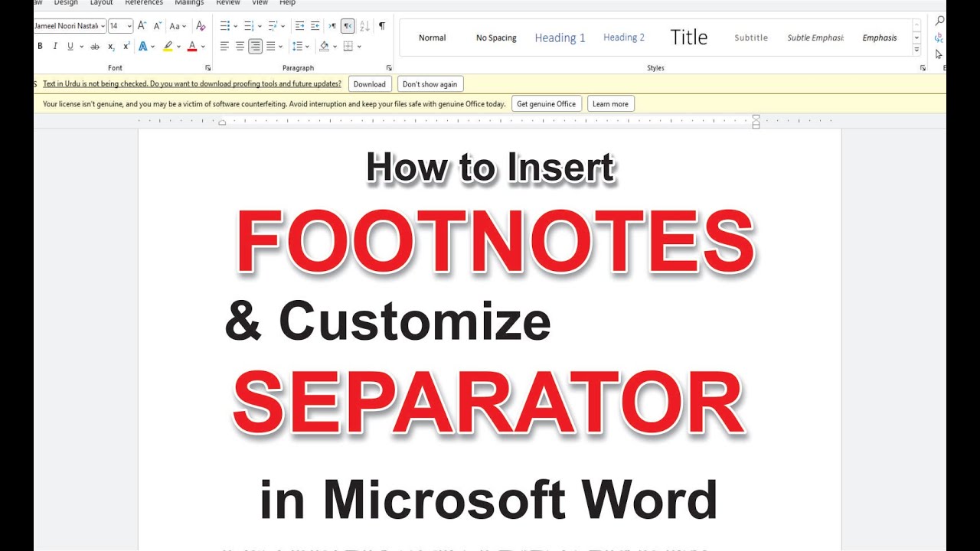The image size is (980, 551).
Task: Click the Multilevel List icon
Action: tap(273, 26)
